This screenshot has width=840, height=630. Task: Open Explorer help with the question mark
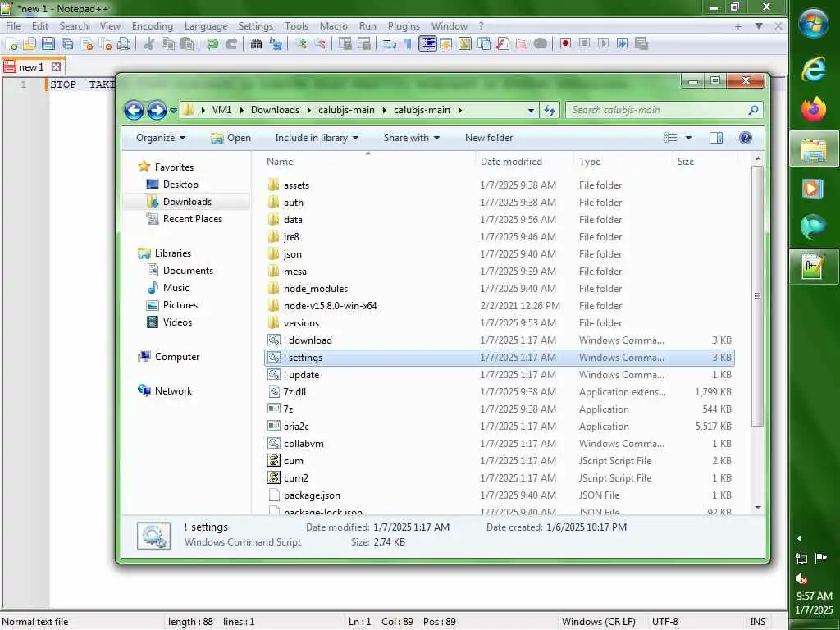pos(745,138)
